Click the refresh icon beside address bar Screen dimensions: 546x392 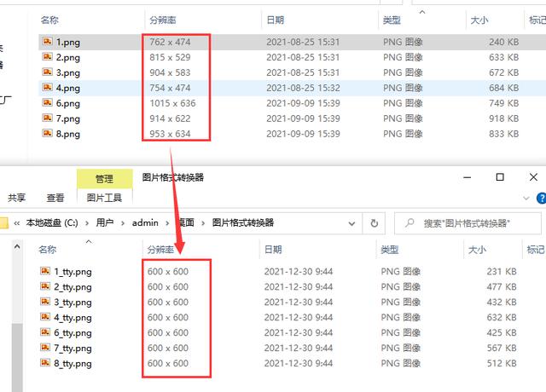(x=375, y=223)
